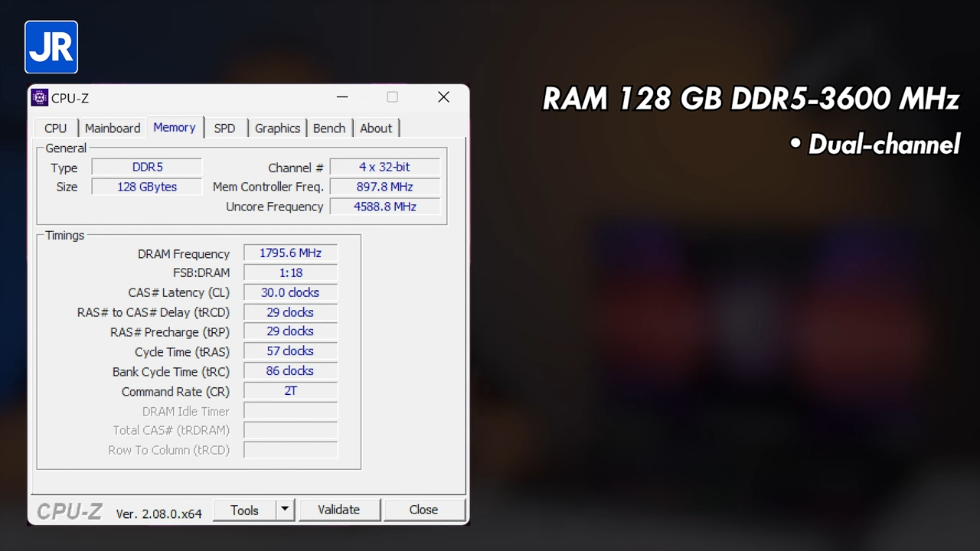Open the About tab
Screen dimensions: 980x551
pos(376,129)
